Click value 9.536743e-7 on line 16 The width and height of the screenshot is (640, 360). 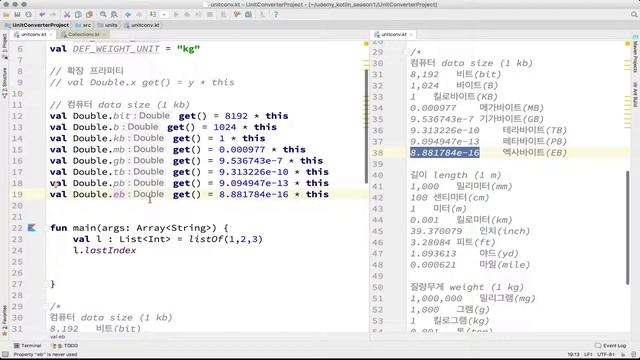point(251,161)
